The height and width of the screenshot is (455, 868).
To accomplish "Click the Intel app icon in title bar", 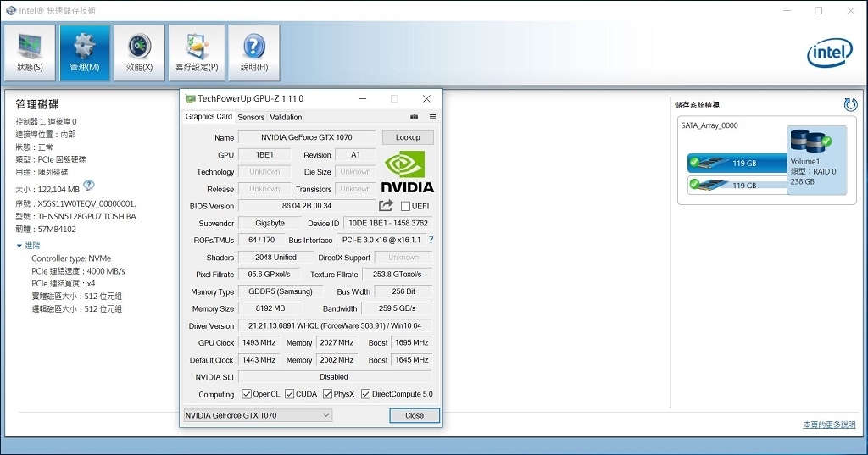I will (x=10, y=10).
